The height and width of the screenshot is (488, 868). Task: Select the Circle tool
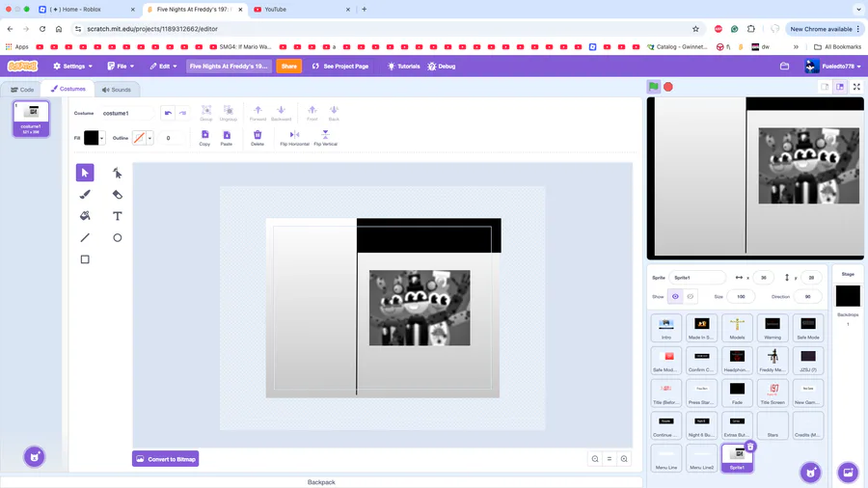point(117,237)
